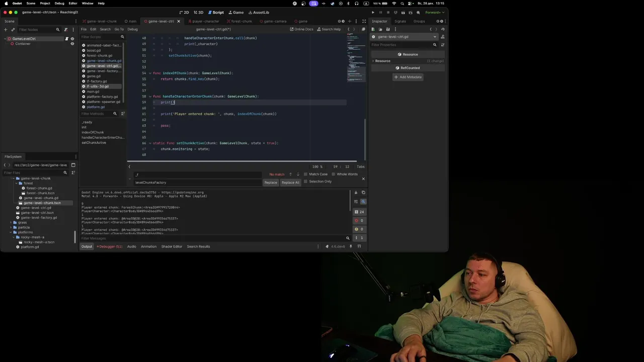
Task: Toggle distraction-free mode icon
Action: point(364,21)
